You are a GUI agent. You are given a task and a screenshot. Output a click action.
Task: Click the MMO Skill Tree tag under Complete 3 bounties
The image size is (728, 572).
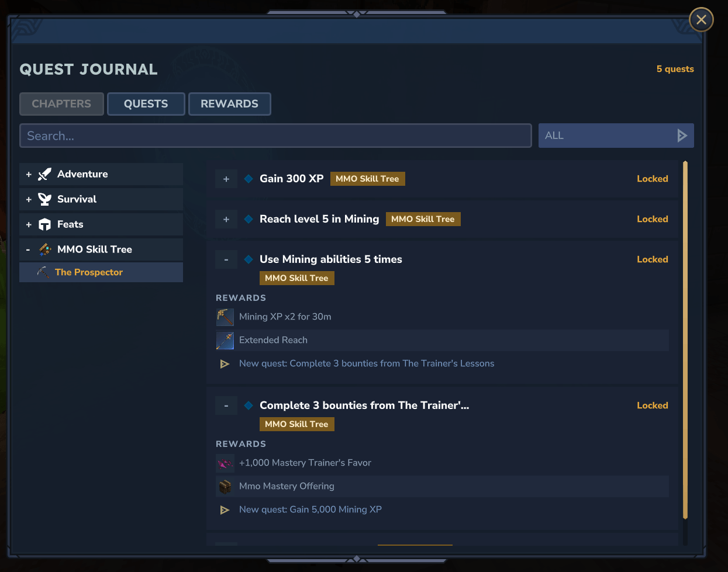point(297,424)
